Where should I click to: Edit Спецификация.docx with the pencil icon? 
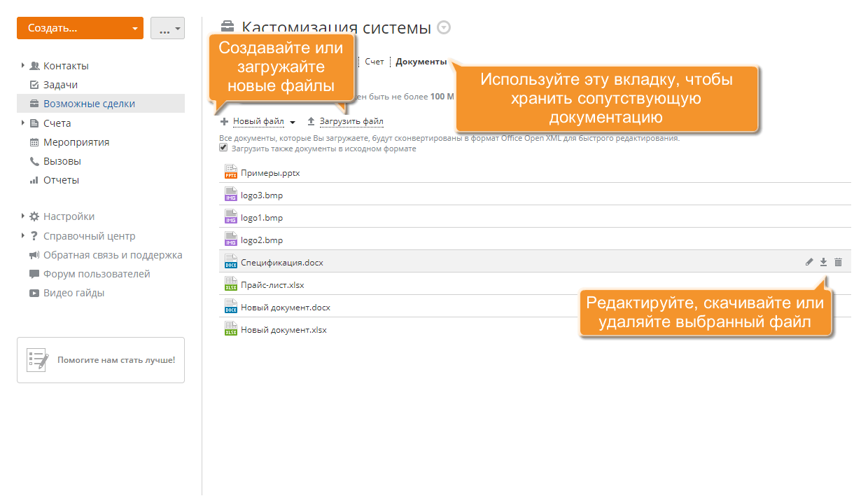tap(809, 262)
